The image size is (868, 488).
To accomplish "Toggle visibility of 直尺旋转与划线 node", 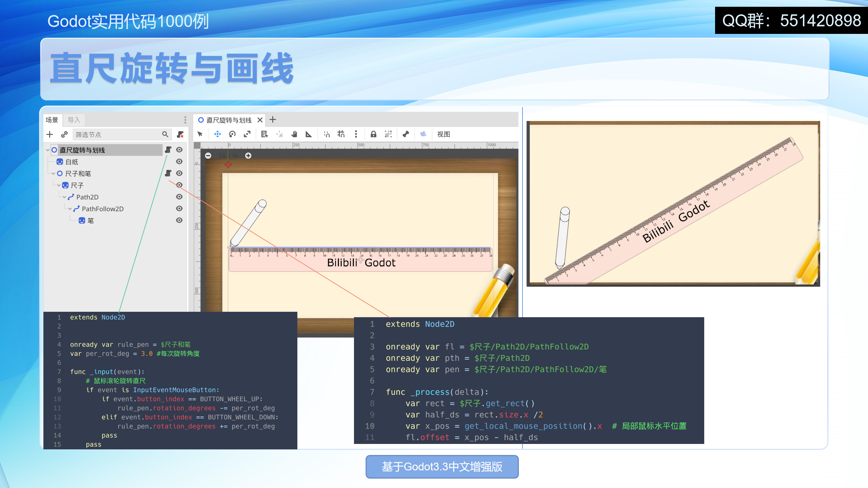I will 179,150.
